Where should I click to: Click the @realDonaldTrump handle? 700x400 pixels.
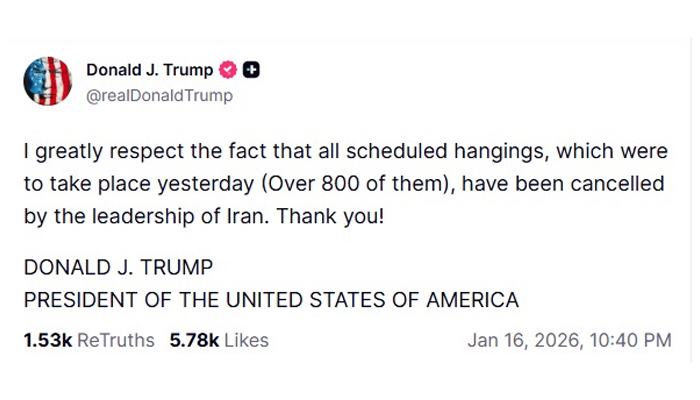[159, 96]
